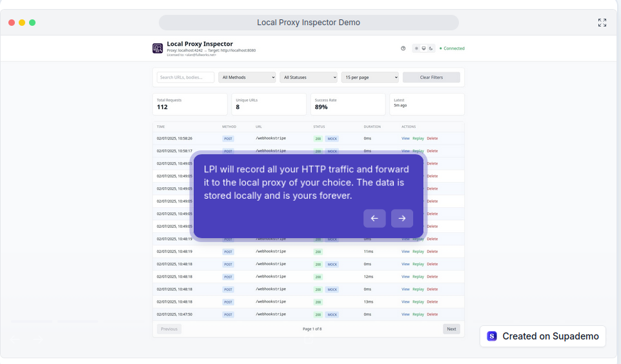Click the timestamp 02/07/2025, 10:47:50
The width and height of the screenshot is (621, 364).
point(175,314)
